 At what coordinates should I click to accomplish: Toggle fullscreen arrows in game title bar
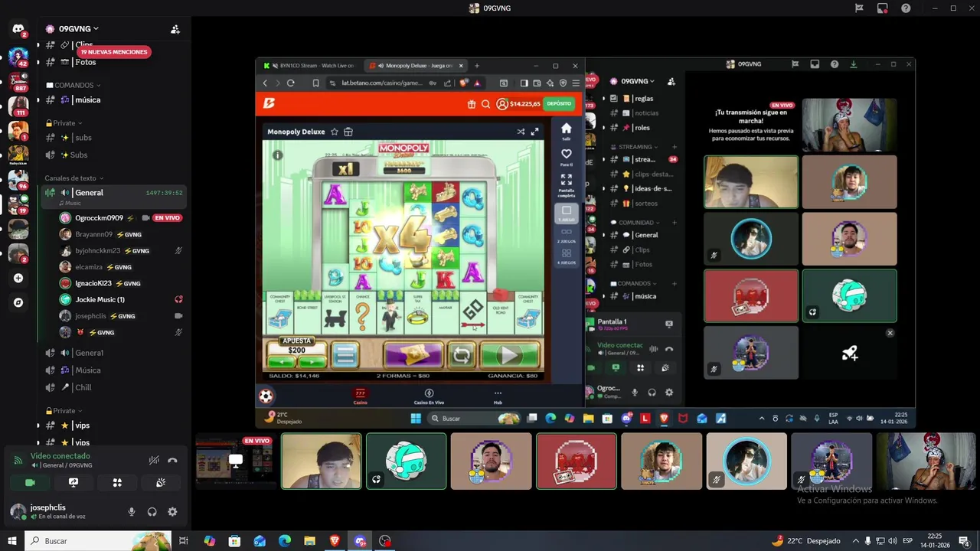(534, 132)
